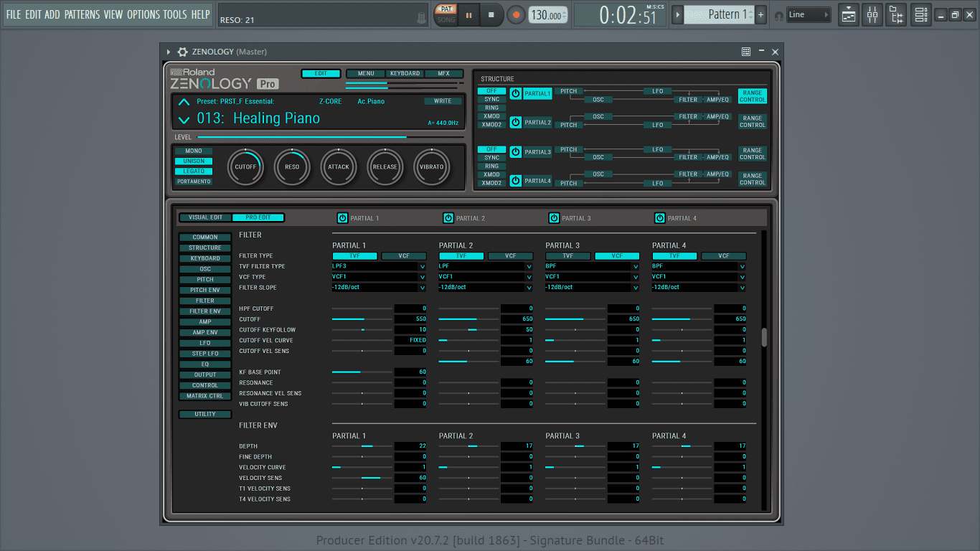Select TVF filter type for Partial 1
The height and width of the screenshot is (551, 980).
click(354, 255)
